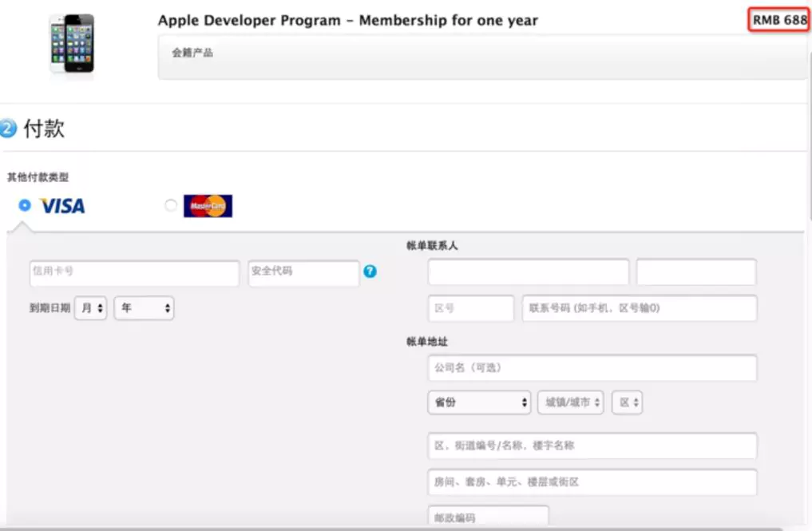Open the 区 district dropdown

coord(627,402)
